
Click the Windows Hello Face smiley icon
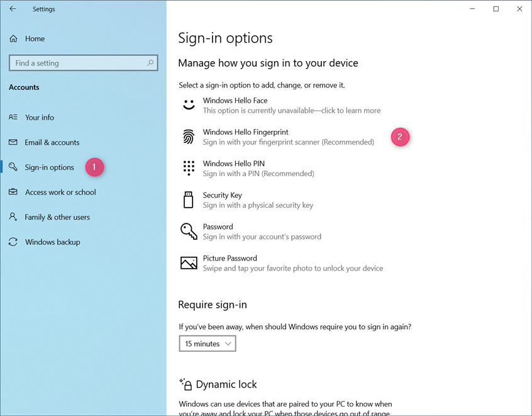[189, 105]
